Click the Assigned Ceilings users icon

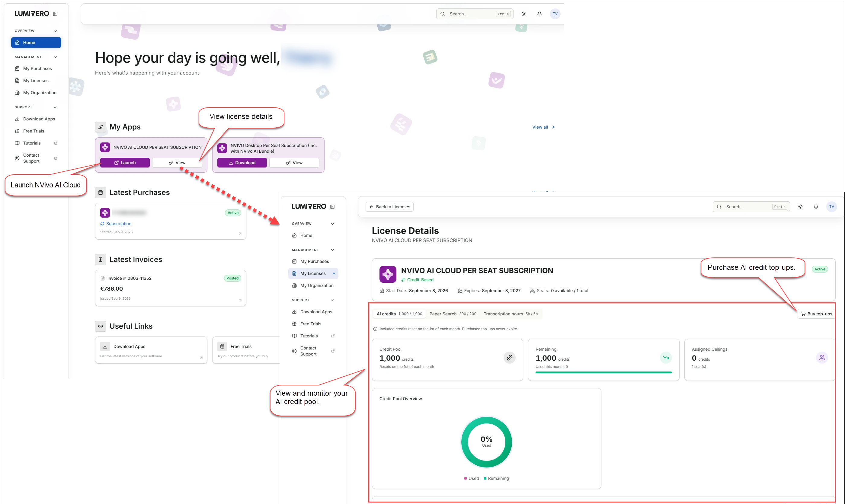[x=822, y=358]
